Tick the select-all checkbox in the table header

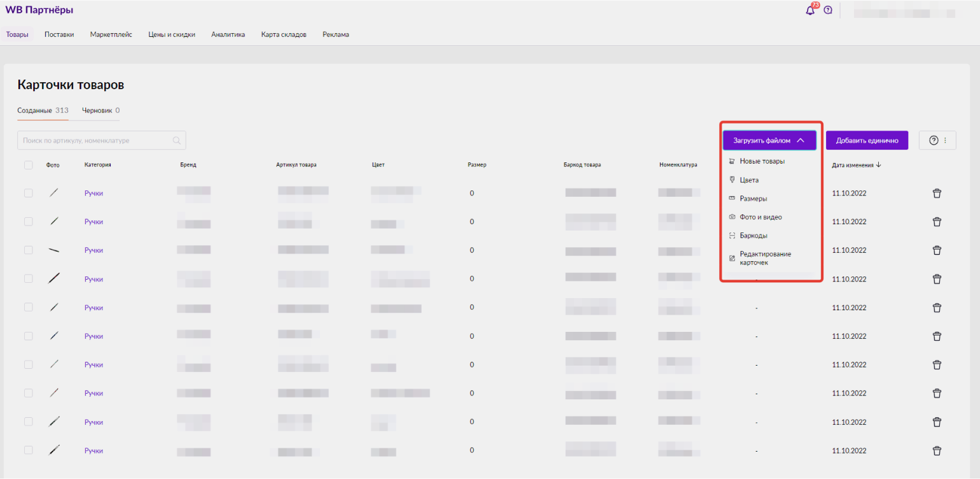(28, 165)
